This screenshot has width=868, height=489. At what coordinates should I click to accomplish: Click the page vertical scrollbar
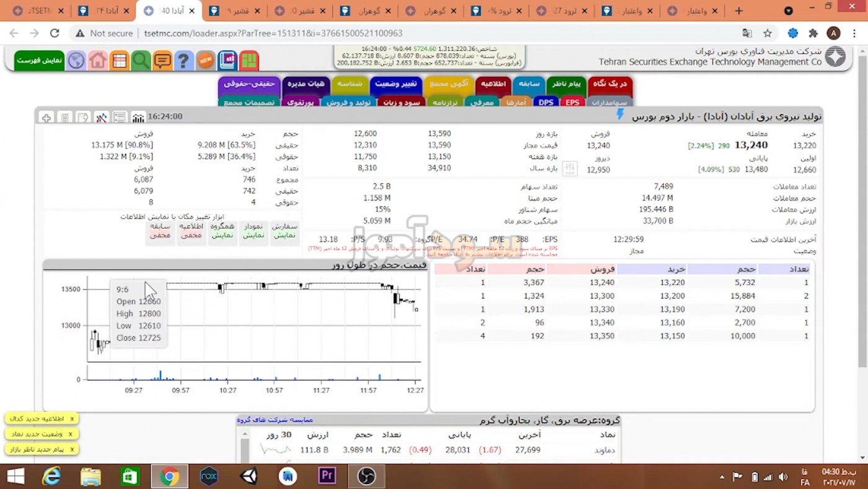[862, 211]
